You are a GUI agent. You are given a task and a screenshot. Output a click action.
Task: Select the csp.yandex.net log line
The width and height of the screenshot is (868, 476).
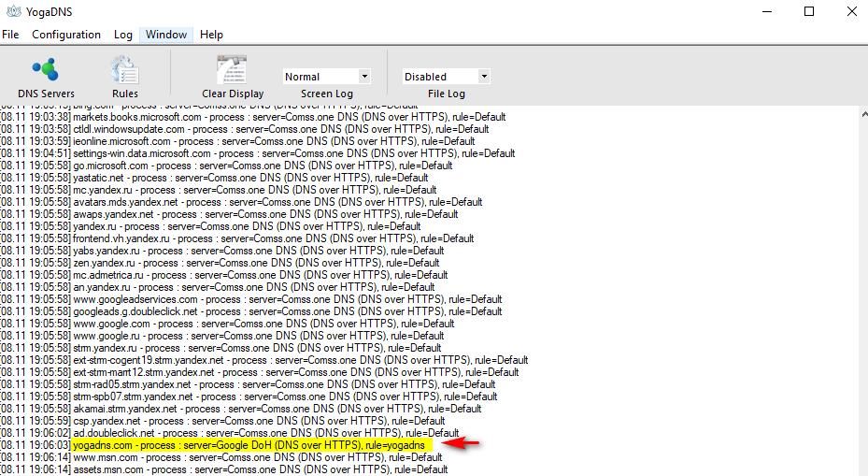(222, 422)
